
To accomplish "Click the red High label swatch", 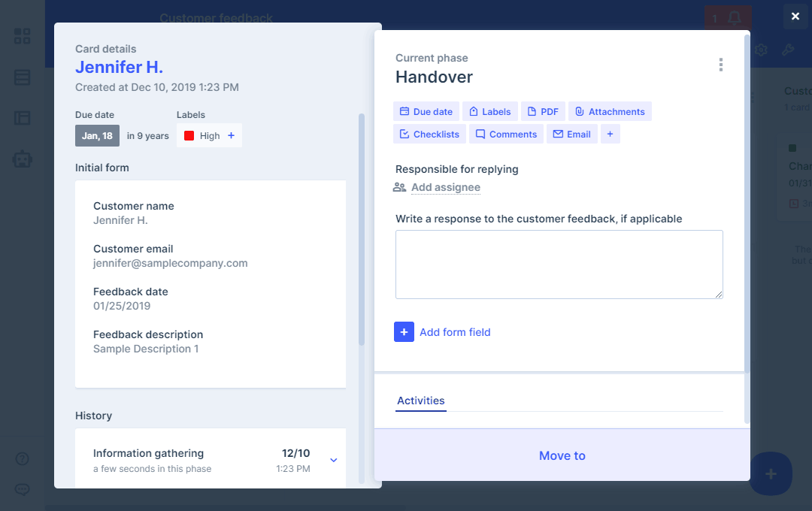I will [x=189, y=136].
